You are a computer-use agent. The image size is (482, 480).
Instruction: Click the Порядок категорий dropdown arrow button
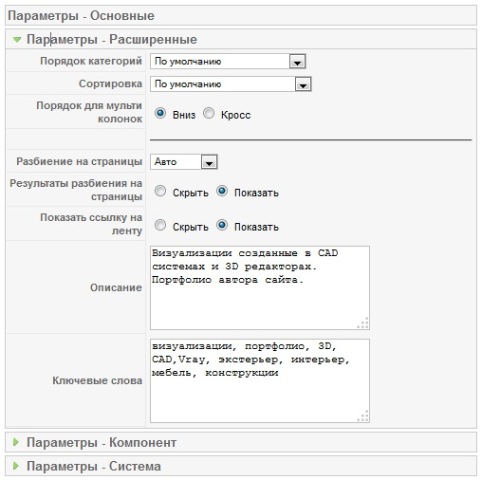click(x=297, y=62)
